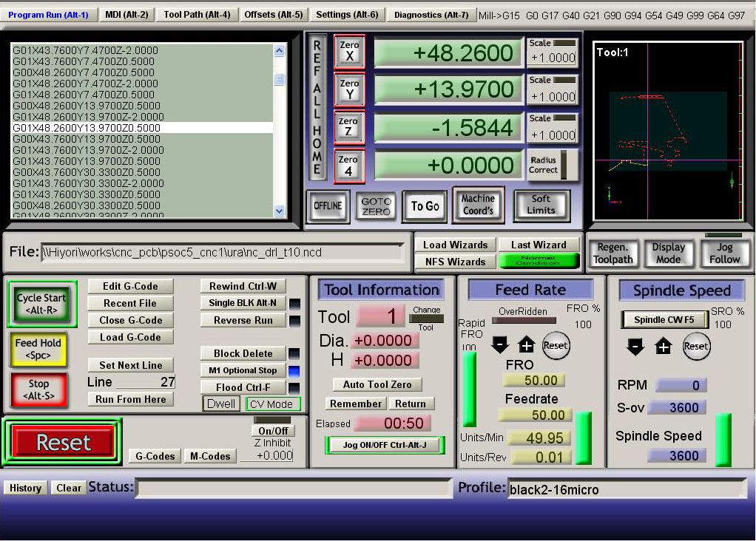Image resolution: width=756 pixels, height=541 pixels.
Task: Open the M-Codes reference
Action: point(210,456)
